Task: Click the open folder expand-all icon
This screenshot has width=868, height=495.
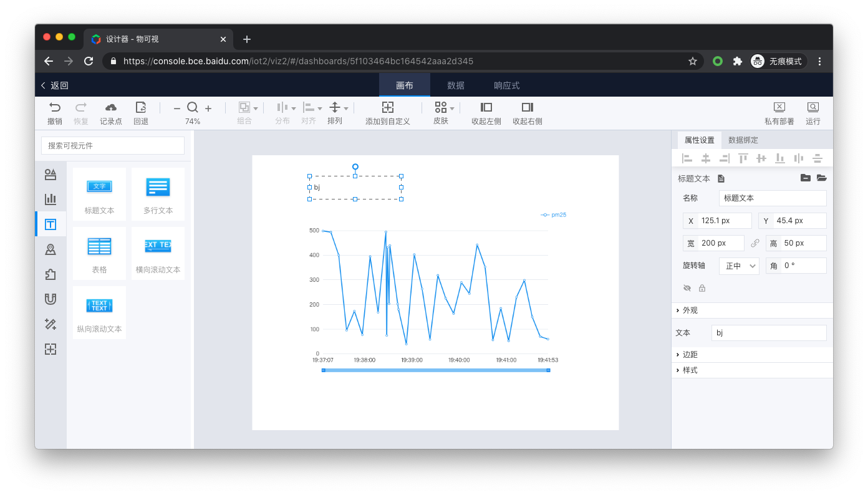Action: click(x=822, y=178)
